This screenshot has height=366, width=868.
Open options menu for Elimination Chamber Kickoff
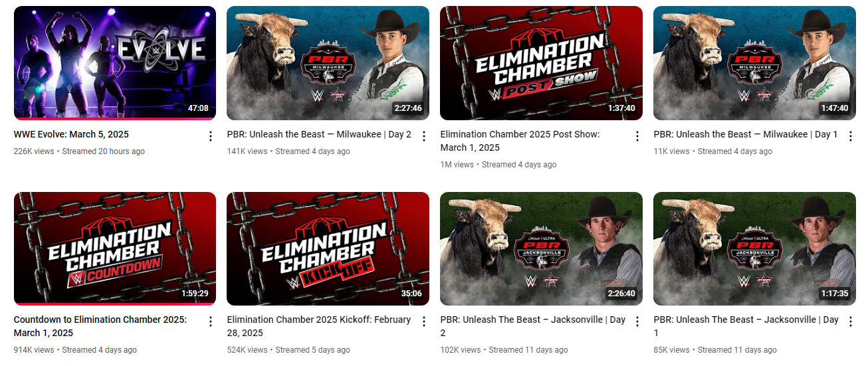(424, 321)
